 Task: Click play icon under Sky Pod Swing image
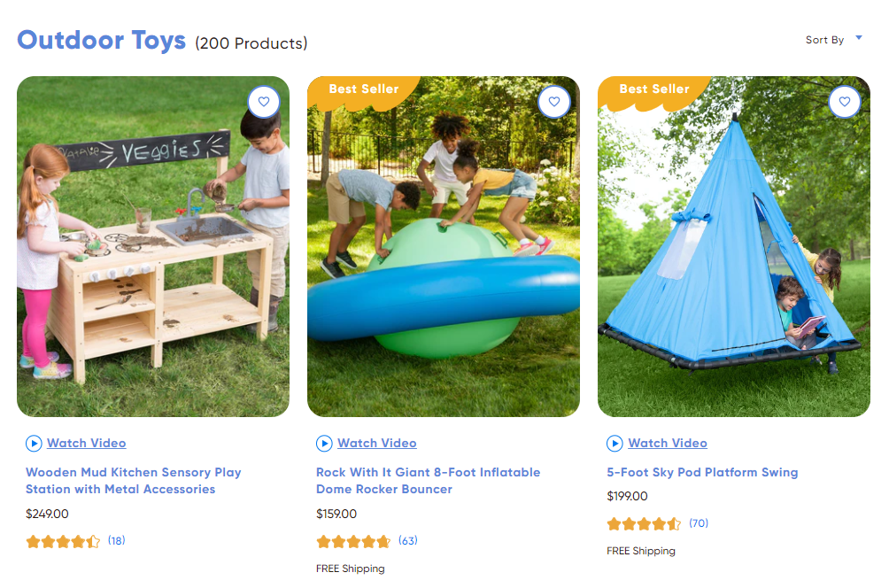(x=615, y=443)
